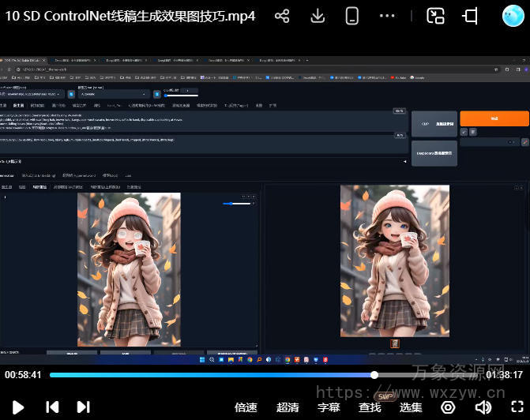530x420 pixels.
Task: Click the video progress bar handle
Action: [374, 375]
